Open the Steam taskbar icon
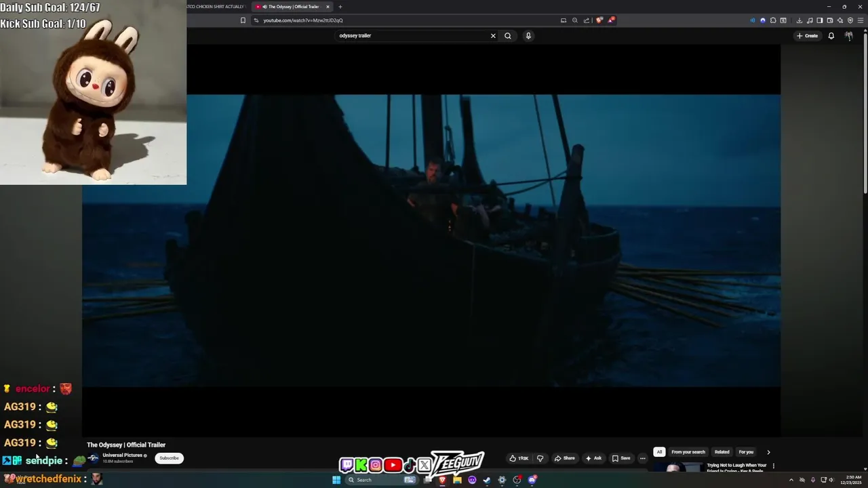The width and height of the screenshot is (868, 488). point(486,480)
